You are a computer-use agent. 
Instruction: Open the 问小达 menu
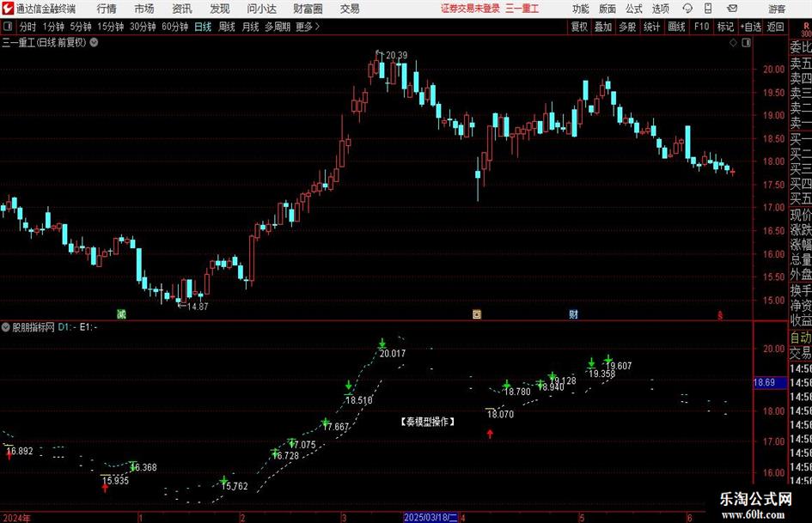pyautogui.click(x=261, y=9)
